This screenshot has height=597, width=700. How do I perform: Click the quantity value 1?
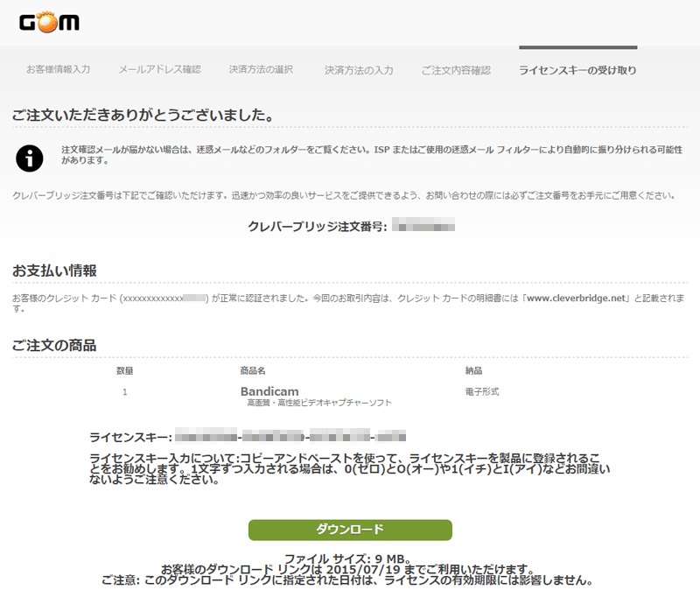(124, 391)
